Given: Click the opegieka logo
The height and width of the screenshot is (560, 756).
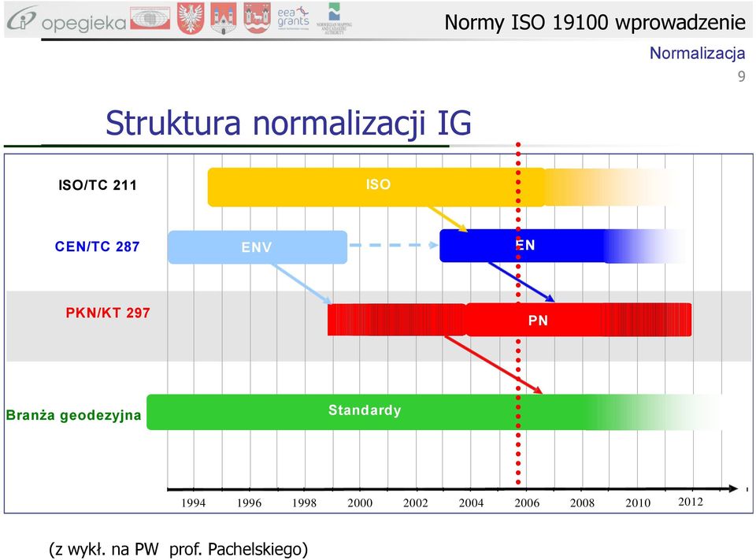Looking at the screenshot, I should [x=66, y=19].
